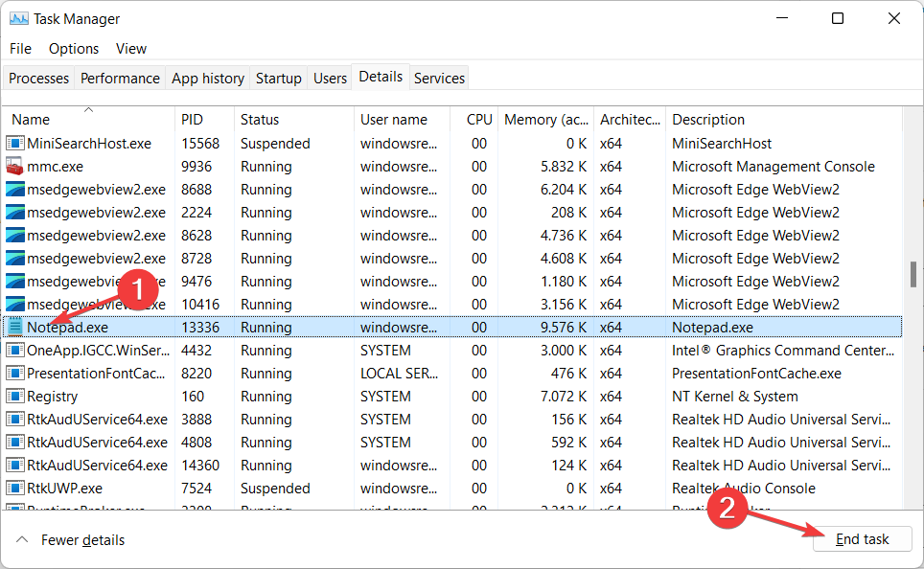Viewport: 924px width, 569px height.
Task: Click the RtkUWP.exe process icon
Action: click(15, 489)
